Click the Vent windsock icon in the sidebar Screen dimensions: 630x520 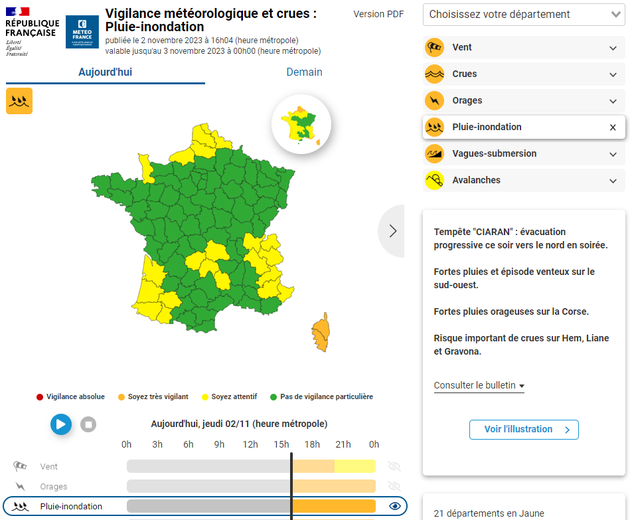(434, 47)
